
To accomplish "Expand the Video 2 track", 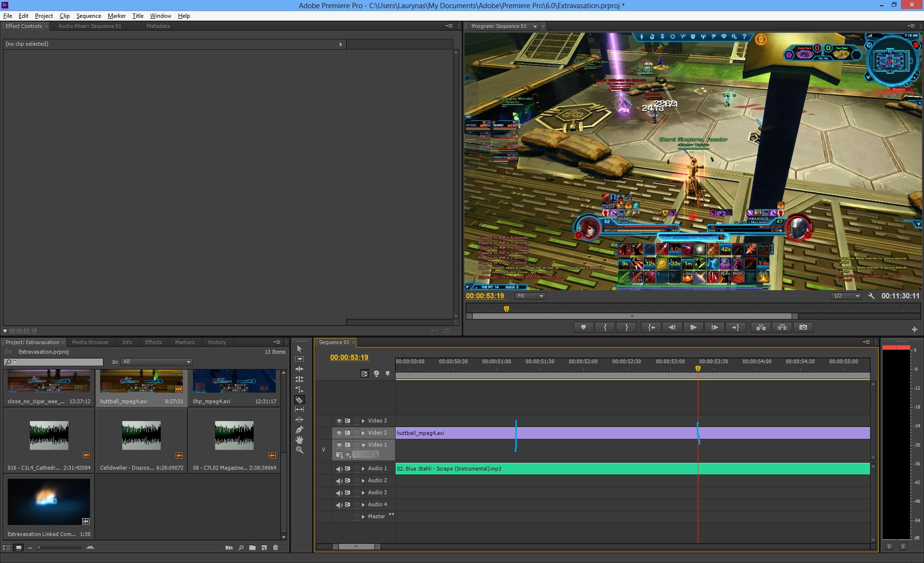I will click(363, 433).
